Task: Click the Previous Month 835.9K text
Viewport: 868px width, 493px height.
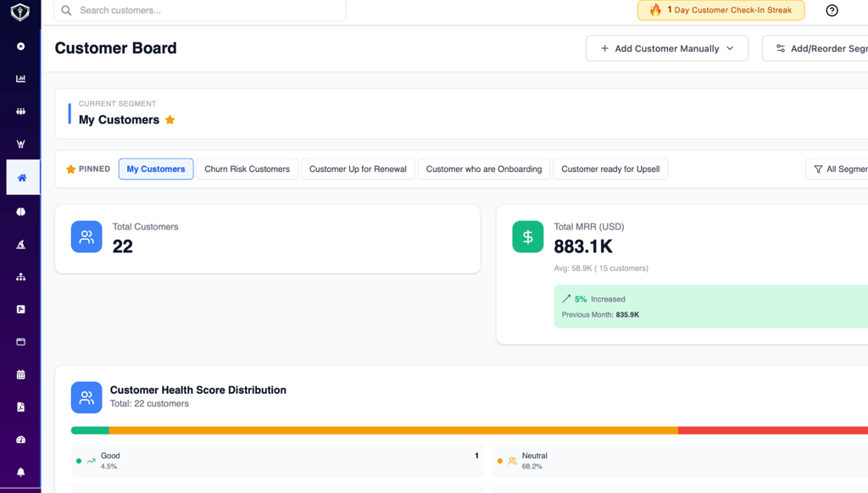Action: point(601,315)
